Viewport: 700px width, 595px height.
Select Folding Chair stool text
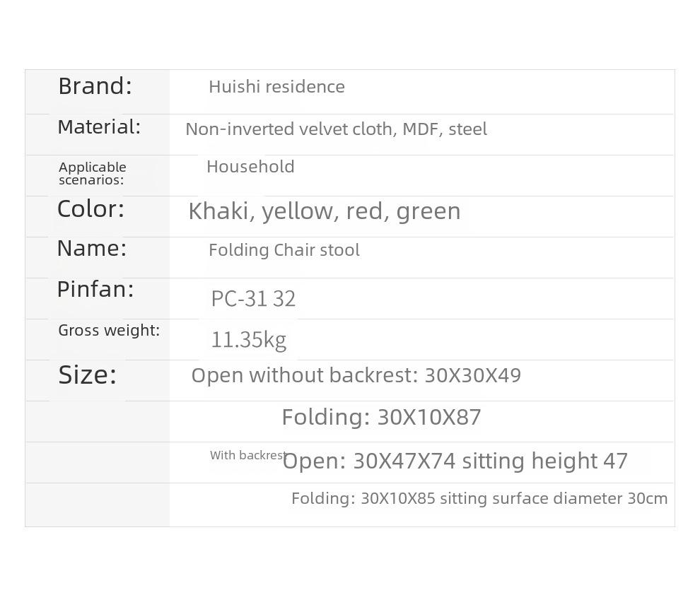284,249
